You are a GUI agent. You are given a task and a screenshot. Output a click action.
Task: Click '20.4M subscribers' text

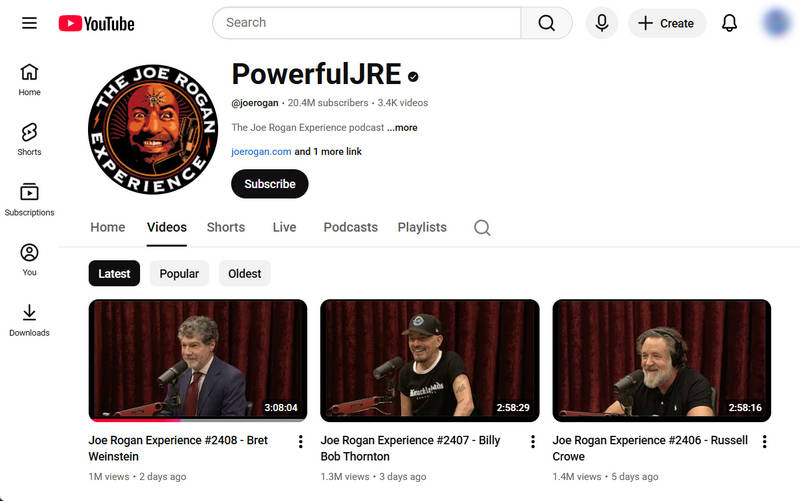pyautogui.click(x=328, y=103)
